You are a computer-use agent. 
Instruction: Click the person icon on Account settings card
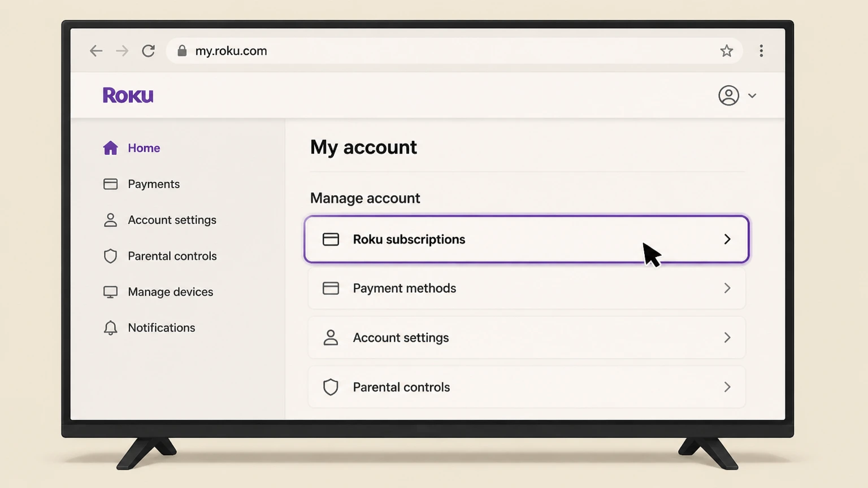331,338
